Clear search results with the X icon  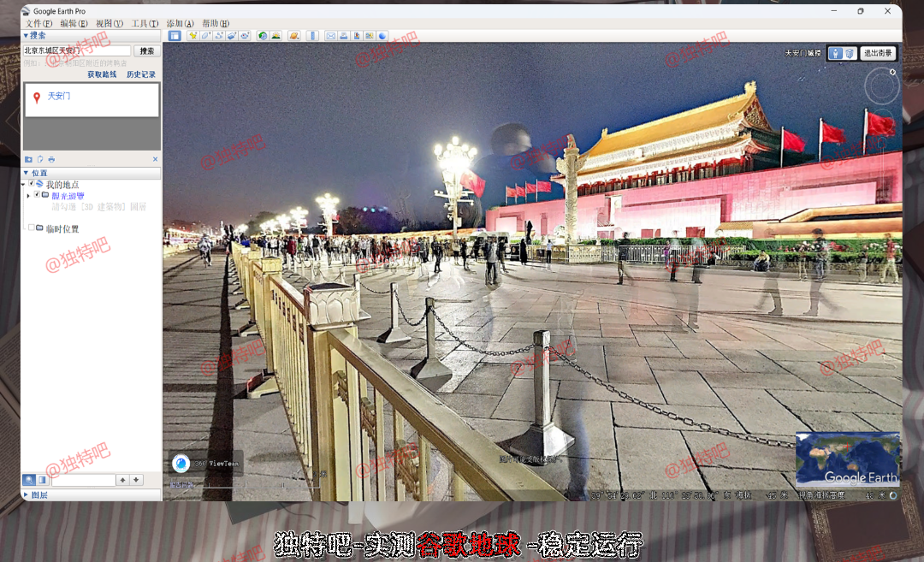coord(155,159)
